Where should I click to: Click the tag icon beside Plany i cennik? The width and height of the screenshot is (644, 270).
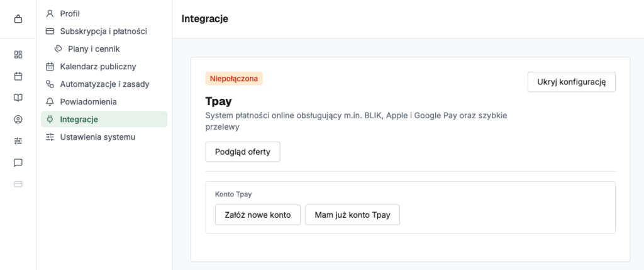(x=58, y=49)
